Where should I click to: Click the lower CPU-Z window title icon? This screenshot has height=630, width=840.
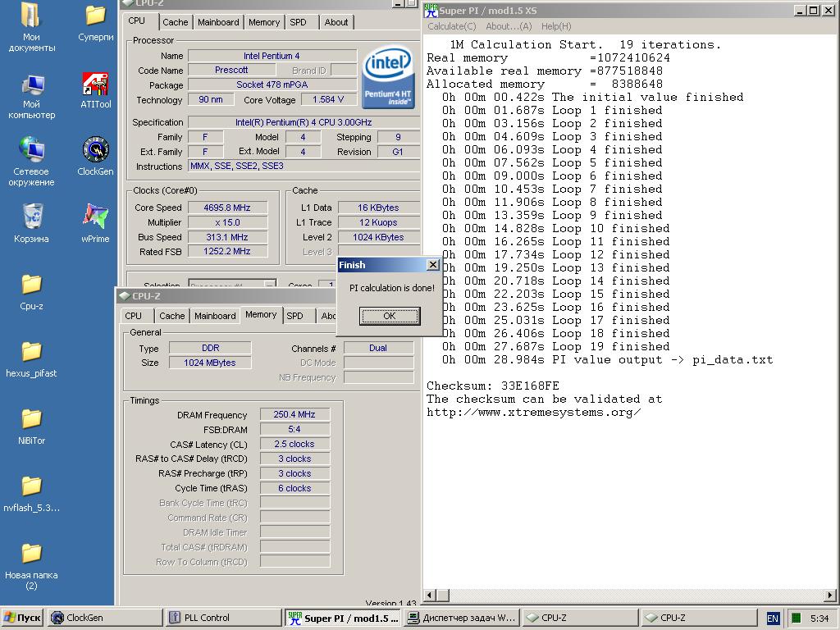(125, 295)
